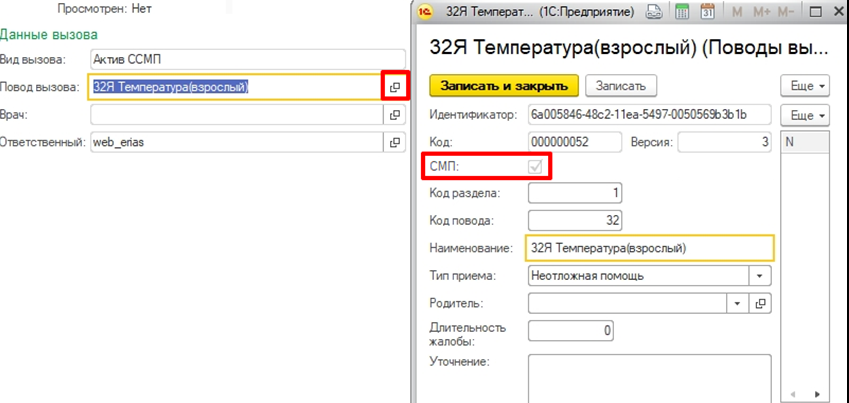Open the Повод вызова linked record icon
The height and width of the screenshot is (403, 849).
(395, 87)
